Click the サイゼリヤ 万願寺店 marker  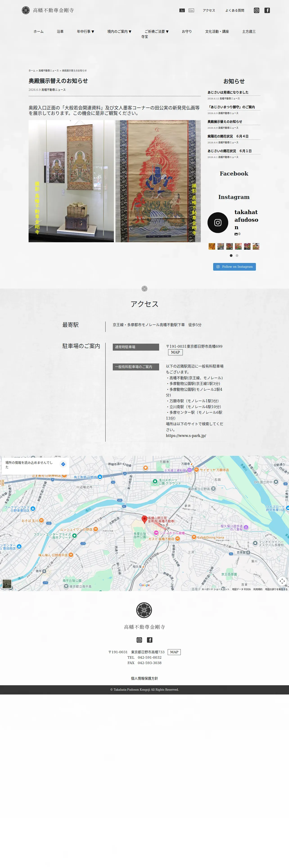coord(196,470)
